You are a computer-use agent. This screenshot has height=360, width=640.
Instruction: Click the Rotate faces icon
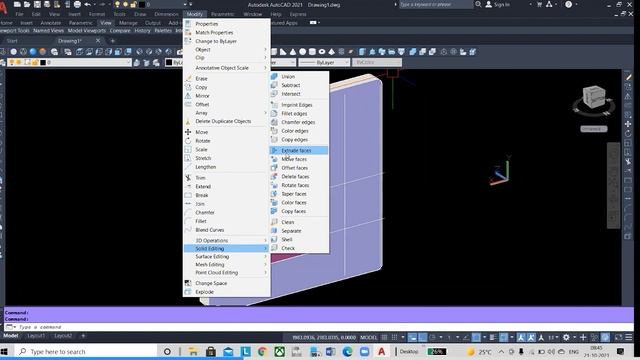[x=274, y=185]
